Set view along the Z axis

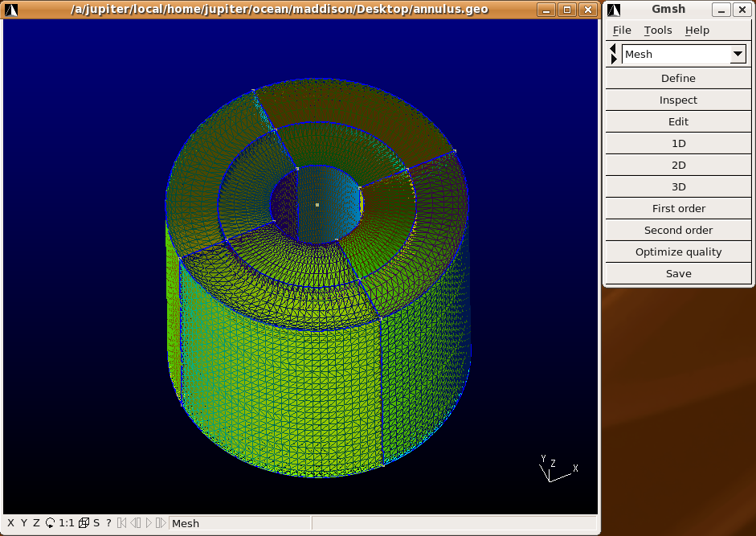pyautogui.click(x=36, y=523)
